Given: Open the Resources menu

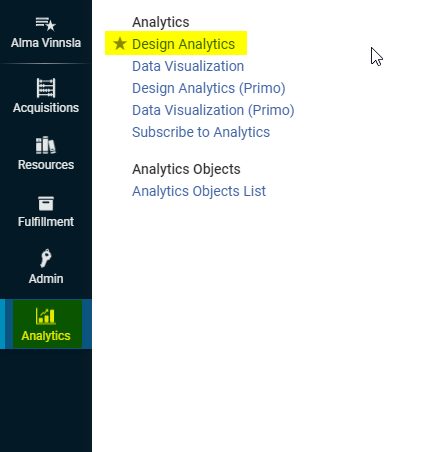Looking at the screenshot, I should pos(46,154).
